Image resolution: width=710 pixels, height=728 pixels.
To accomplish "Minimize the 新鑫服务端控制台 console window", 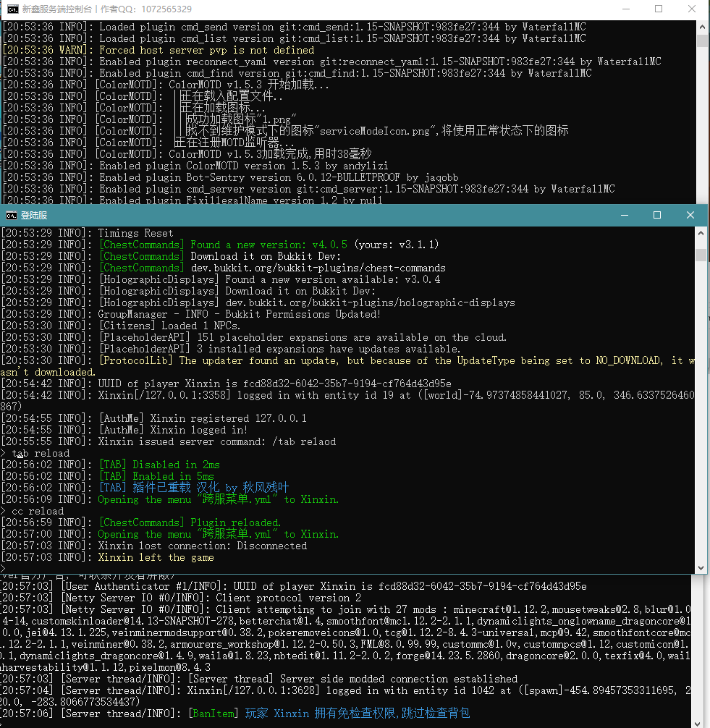I will click(x=625, y=9).
